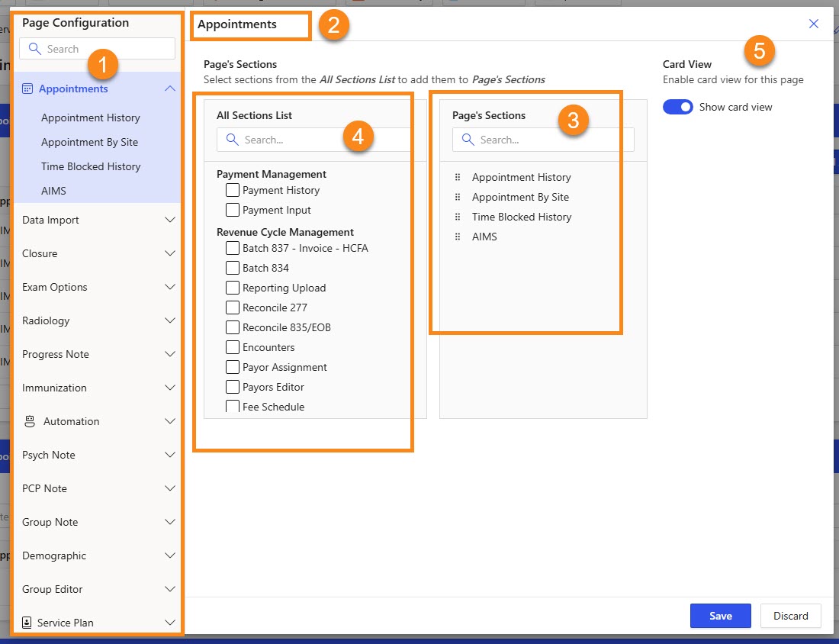Click drag handle beside Time Blocked History
Viewport: 839px width, 644px height.
pyautogui.click(x=458, y=217)
